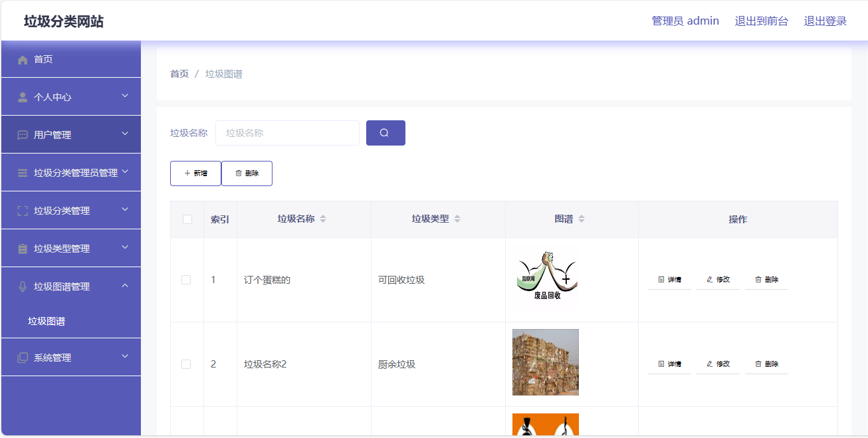
Task: Check the checkbox of row 1 订个蛋糕的
Action: click(x=187, y=279)
